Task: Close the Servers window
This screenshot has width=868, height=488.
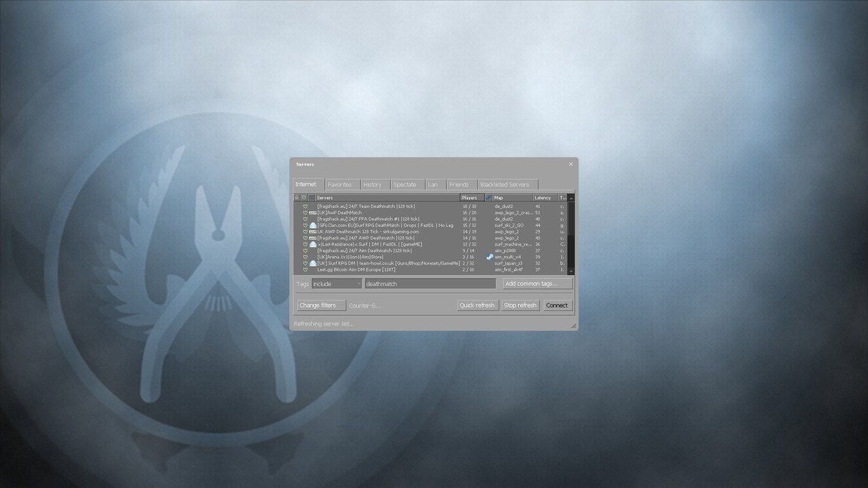Action: tap(571, 165)
